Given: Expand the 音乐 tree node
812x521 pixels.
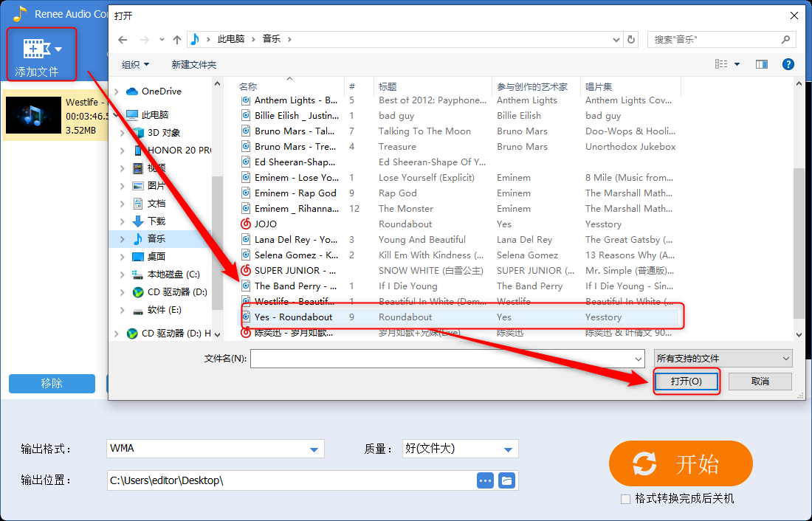Looking at the screenshot, I should pyautogui.click(x=123, y=239).
